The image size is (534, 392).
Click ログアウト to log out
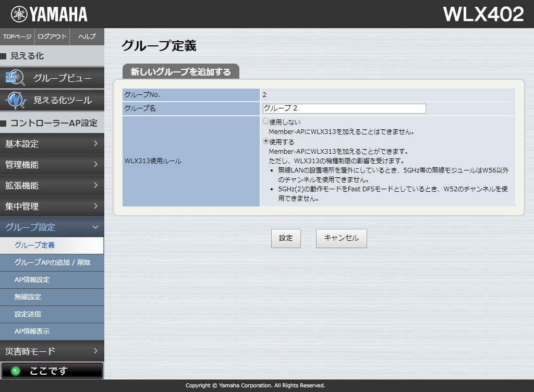(x=52, y=36)
